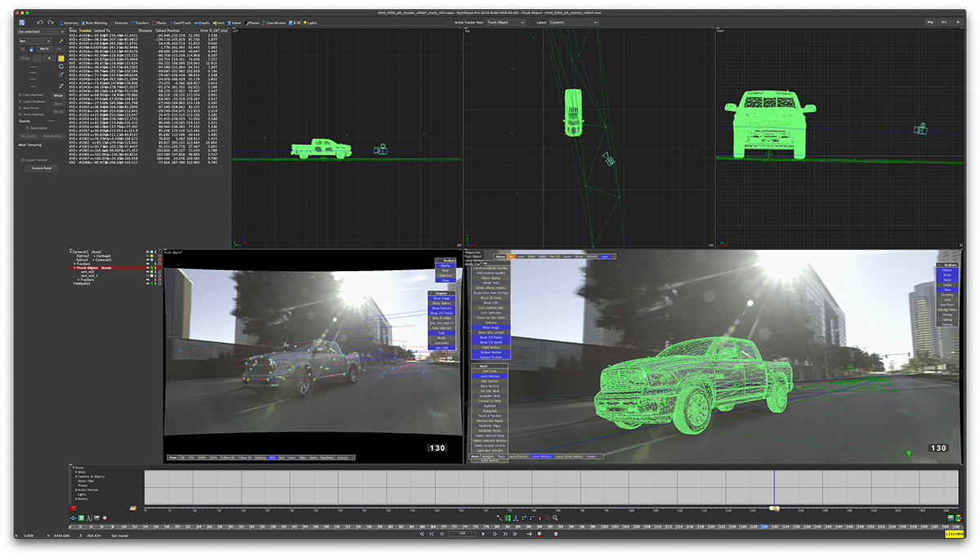Open the Coordinates room
Viewport: 980px width, 557px height.
tap(274, 23)
